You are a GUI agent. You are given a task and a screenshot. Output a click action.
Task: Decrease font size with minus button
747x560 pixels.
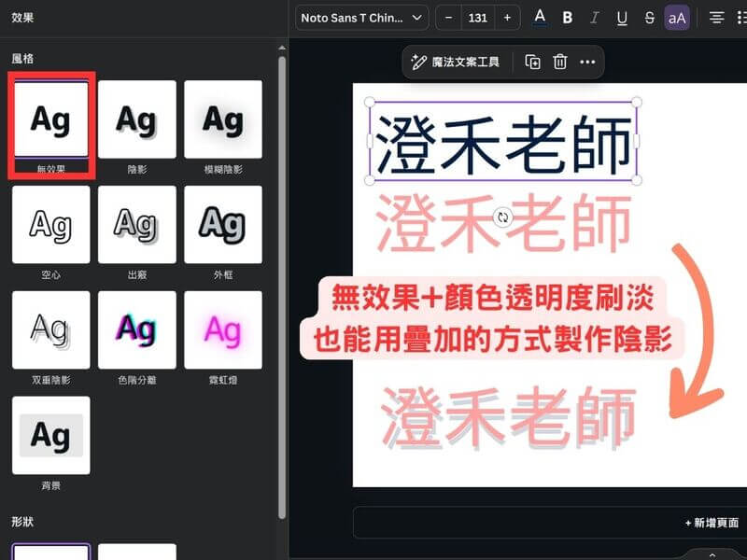[449, 18]
